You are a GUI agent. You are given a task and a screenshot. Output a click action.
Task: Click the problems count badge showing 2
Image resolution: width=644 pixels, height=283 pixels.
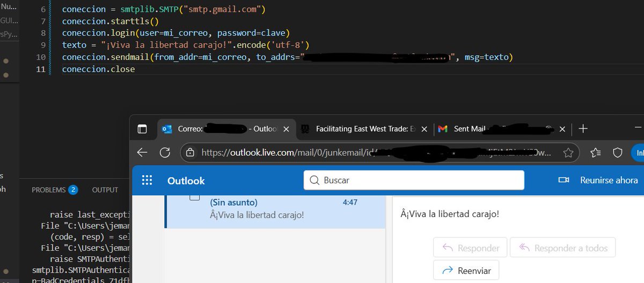73,190
